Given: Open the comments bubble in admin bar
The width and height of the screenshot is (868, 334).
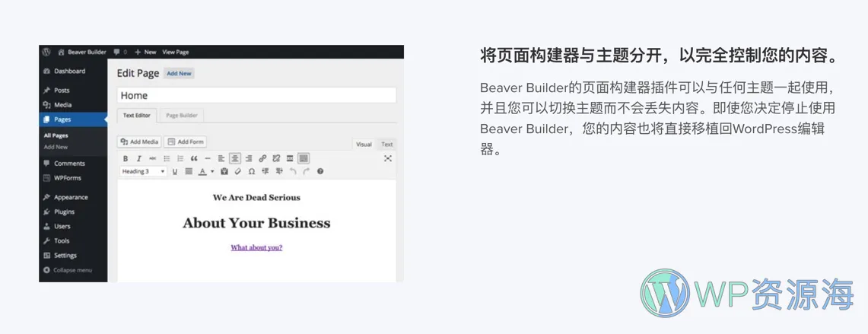Looking at the screenshot, I should [117, 52].
